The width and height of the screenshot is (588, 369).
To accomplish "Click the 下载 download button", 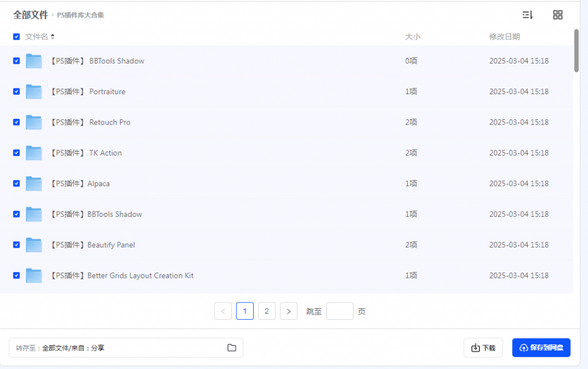I will pos(483,348).
